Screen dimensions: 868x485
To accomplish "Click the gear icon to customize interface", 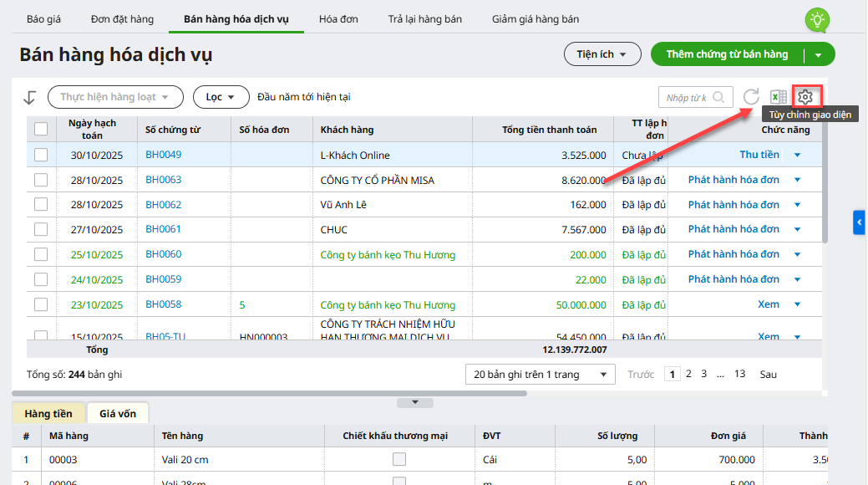I will 805,97.
